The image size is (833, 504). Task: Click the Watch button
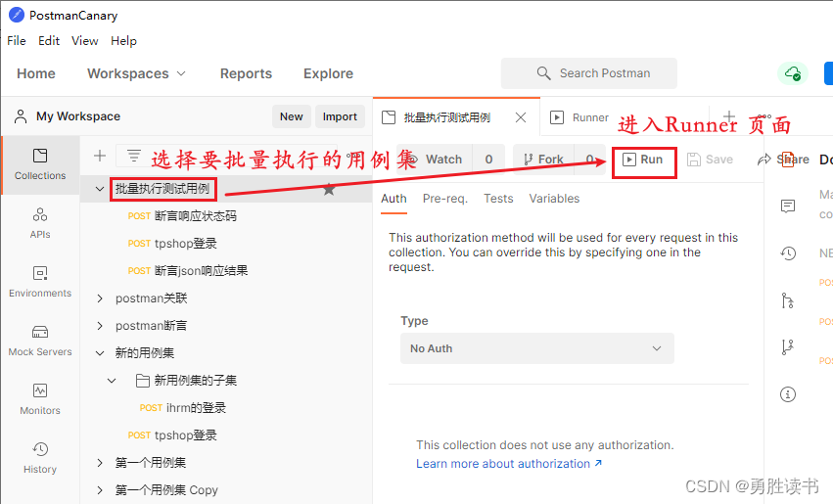435,160
